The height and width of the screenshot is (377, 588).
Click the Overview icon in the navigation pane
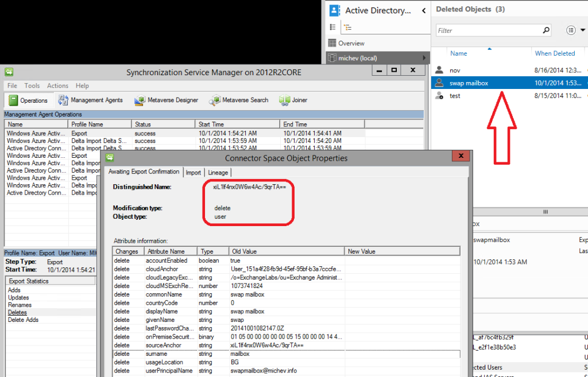[334, 43]
